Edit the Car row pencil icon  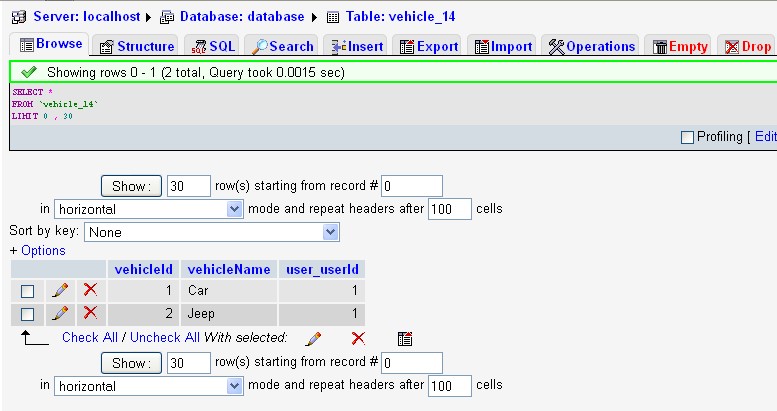[x=60, y=290]
